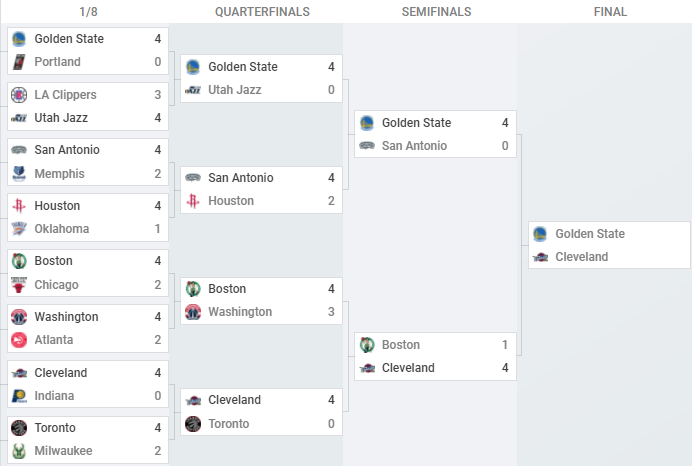692x466 pixels.
Task: Click the Portland Trail Blazers logo icon
Action: pyautogui.click(x=19, y=62)
